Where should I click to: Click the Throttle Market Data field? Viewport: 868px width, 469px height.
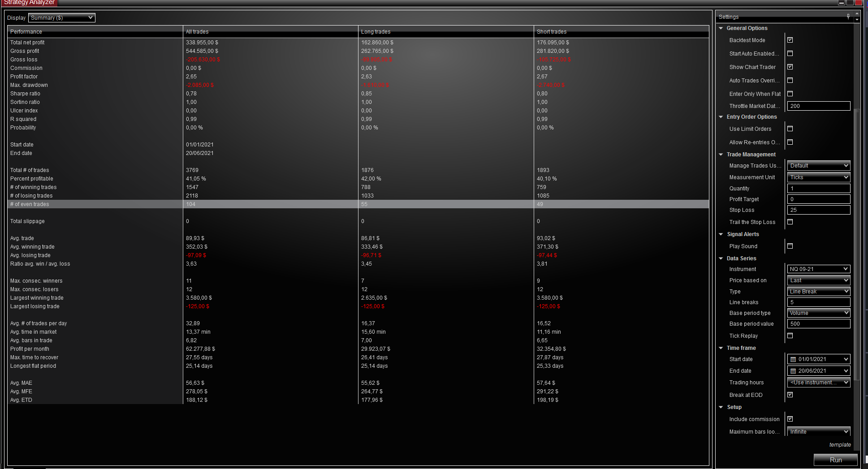[819, 106]
